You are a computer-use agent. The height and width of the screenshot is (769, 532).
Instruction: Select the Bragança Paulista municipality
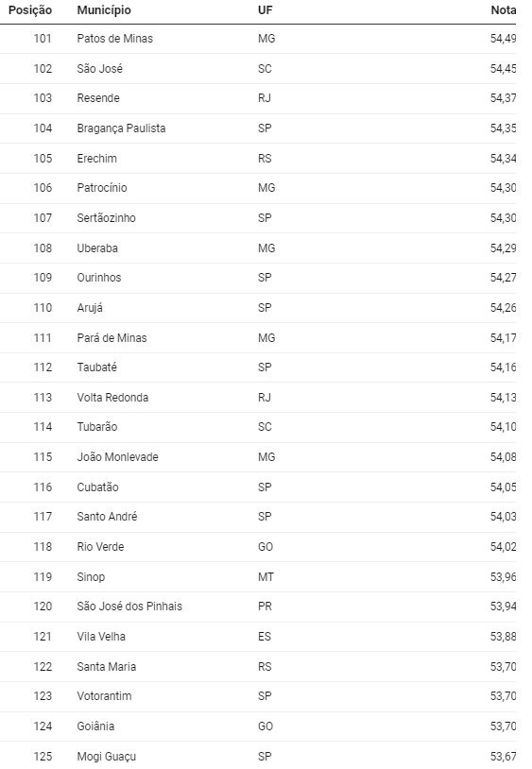pyautogui.click(x=121, y=128)
